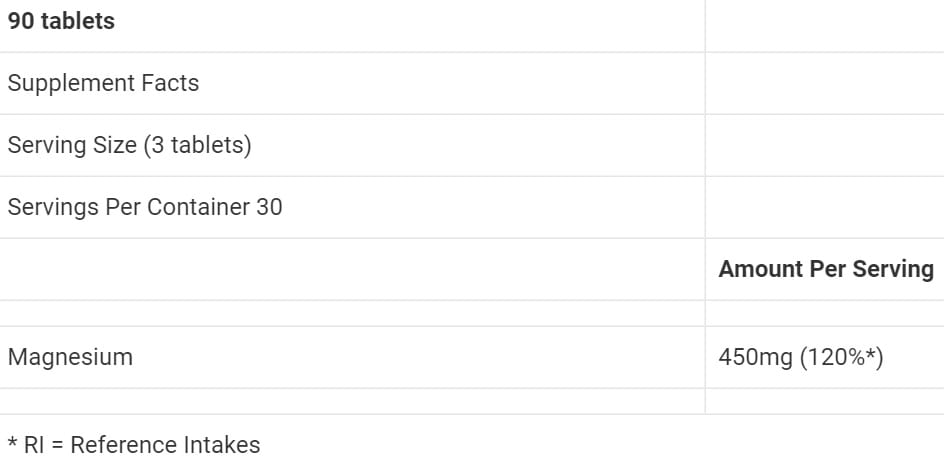Click the blank cell left of 'Amount Per Serving'
The width and height of the screenshot is (944, 462).
[x=352, y=269]
